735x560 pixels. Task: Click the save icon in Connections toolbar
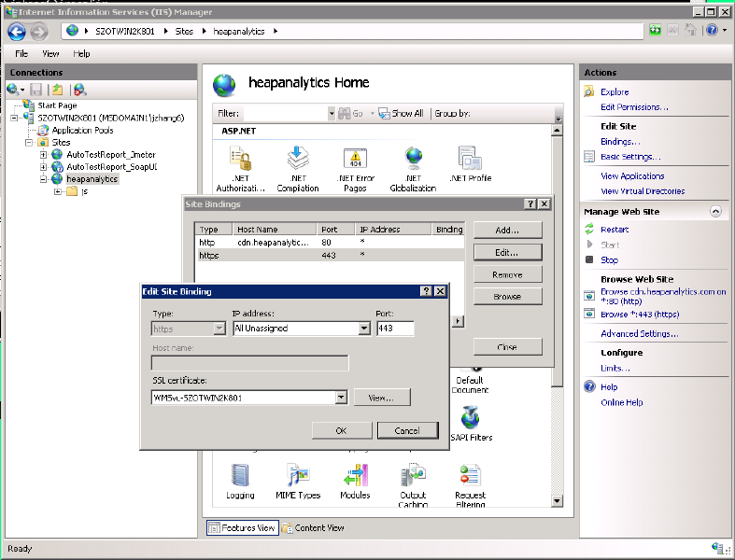click(x=36, y=89)
